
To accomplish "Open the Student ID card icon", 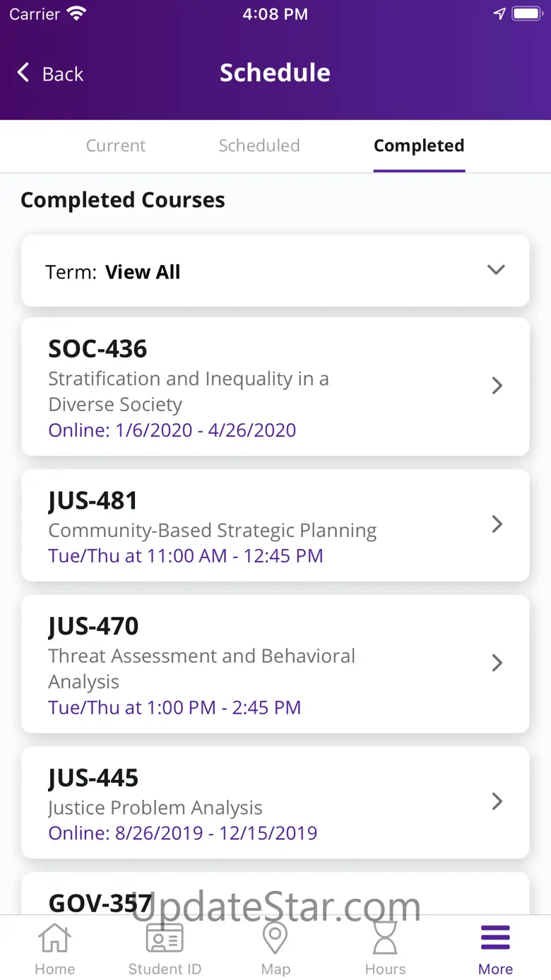I will point(165,939).
